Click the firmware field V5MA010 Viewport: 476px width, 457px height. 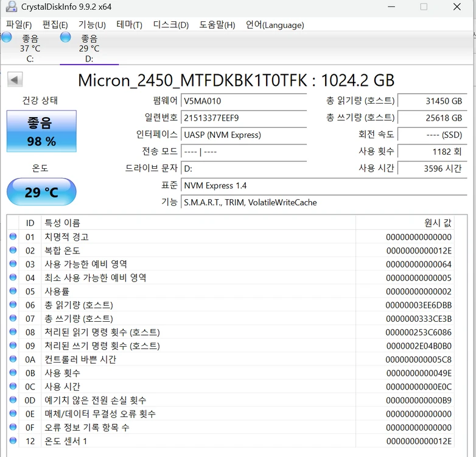point(243,101)
